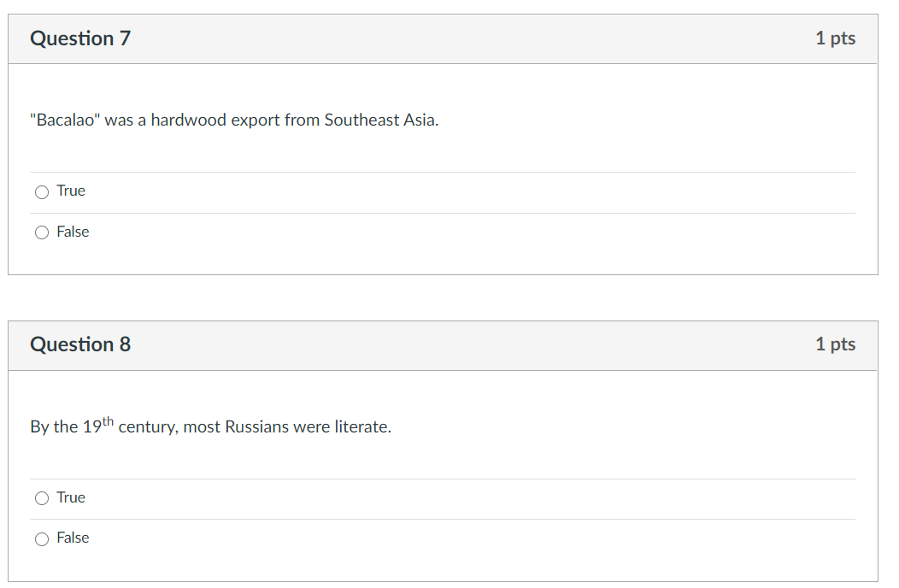Select False for Question 7
This screenshot has width=899, height=588.
tap(42, 232)
